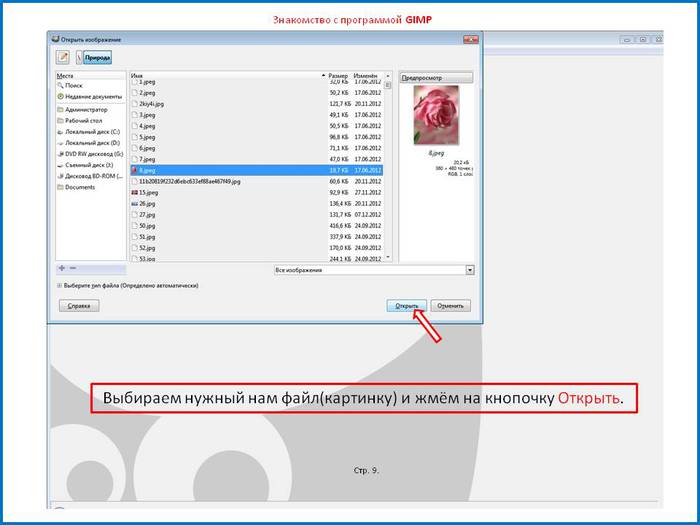Click the Справка help button
The image size is (700, 525).
tap(79, 306)
